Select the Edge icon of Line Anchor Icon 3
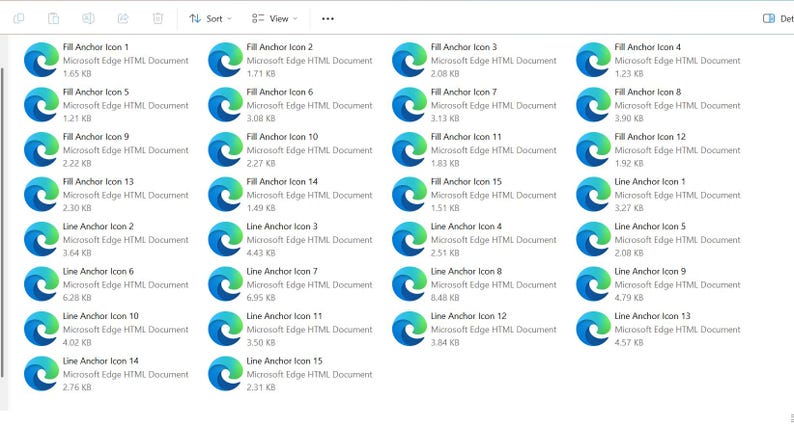 pyautogui.click(x=225, y=239)
